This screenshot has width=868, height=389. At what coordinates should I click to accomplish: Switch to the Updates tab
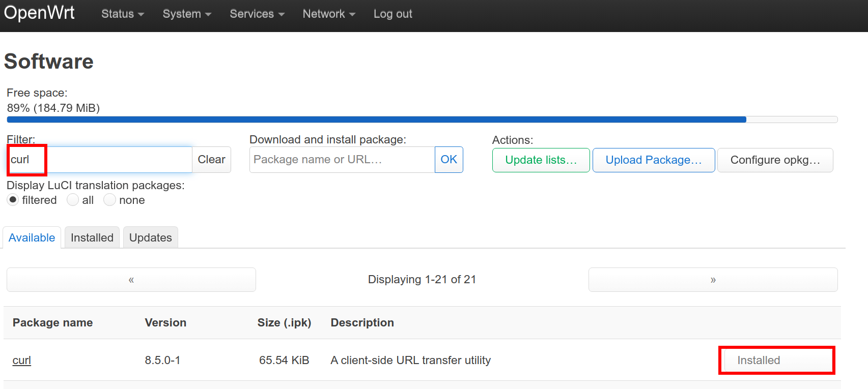(151, 237)
